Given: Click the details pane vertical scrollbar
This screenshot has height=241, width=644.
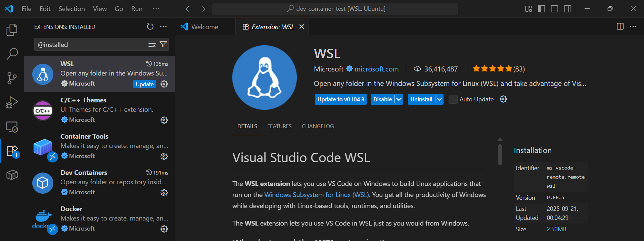Looking at the screenshot, I should [x=500, y=154].
